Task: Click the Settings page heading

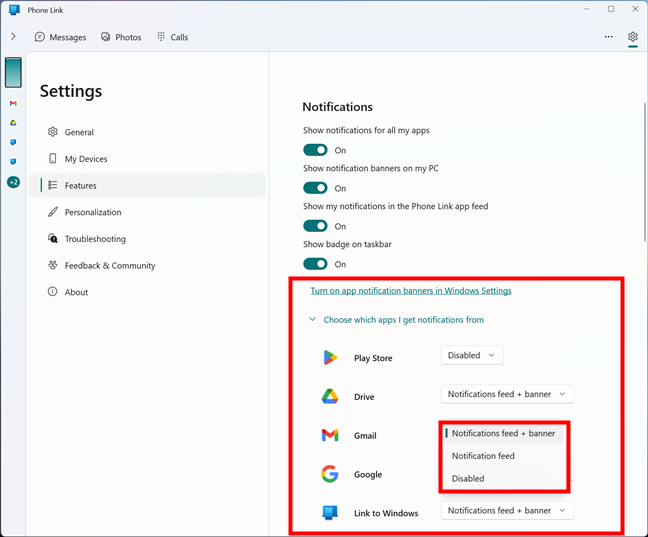Action: pos(71,91)
